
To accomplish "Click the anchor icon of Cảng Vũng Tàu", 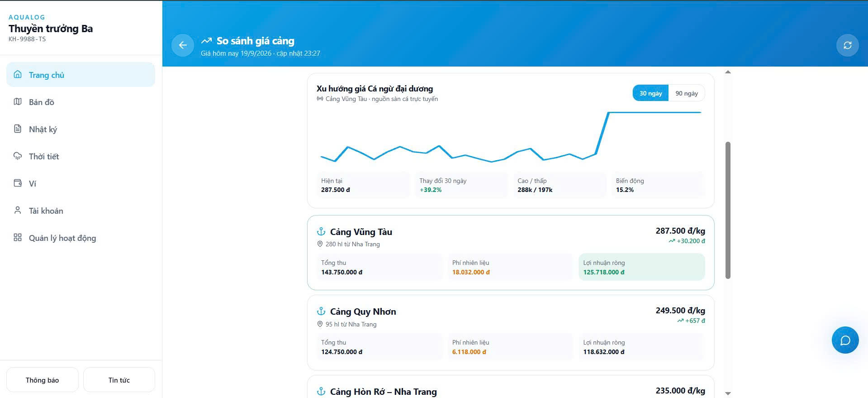I will (321, 232).
